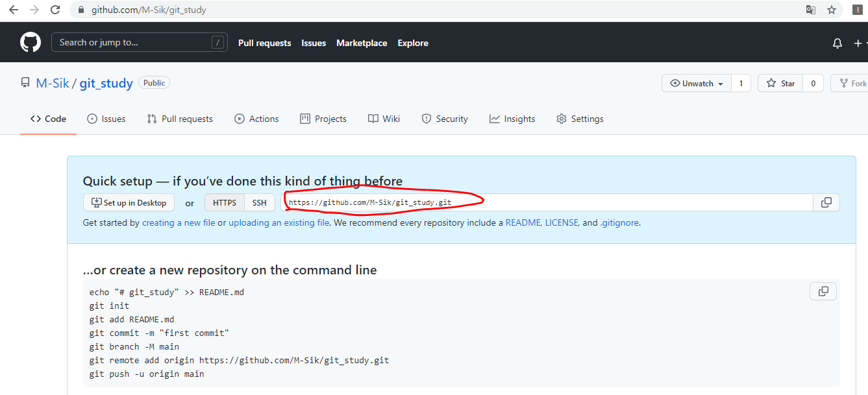868x395 pixels.
Task: Click the Public badge label
Action: 154,83
